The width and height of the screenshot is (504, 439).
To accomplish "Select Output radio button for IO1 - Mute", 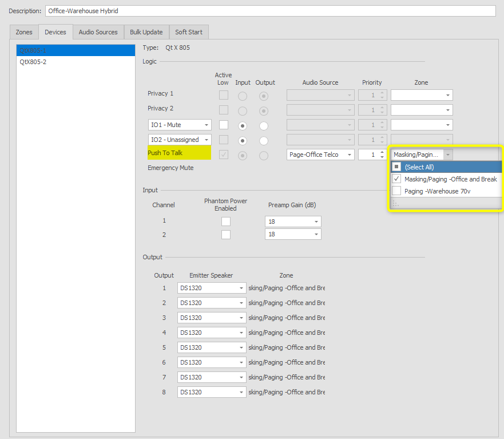I will point(263,125).
